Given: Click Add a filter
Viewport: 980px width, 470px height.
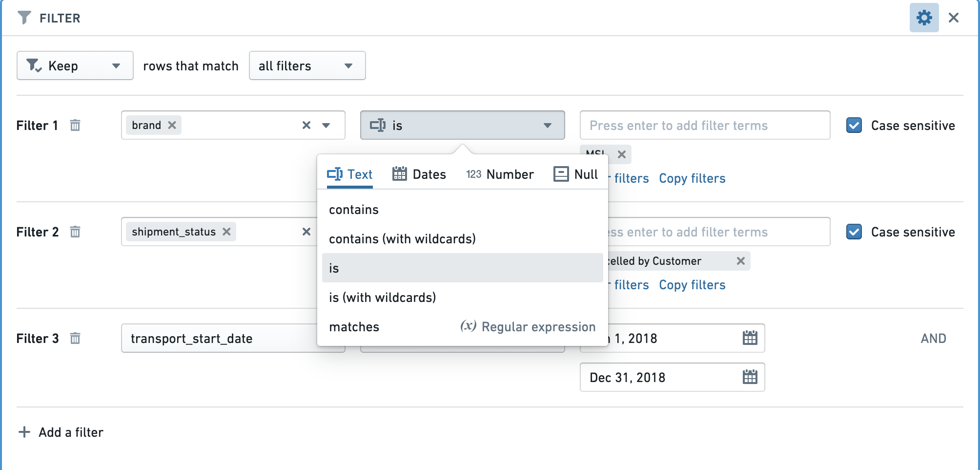Looking at the screenshot, I should coord(61,432).
